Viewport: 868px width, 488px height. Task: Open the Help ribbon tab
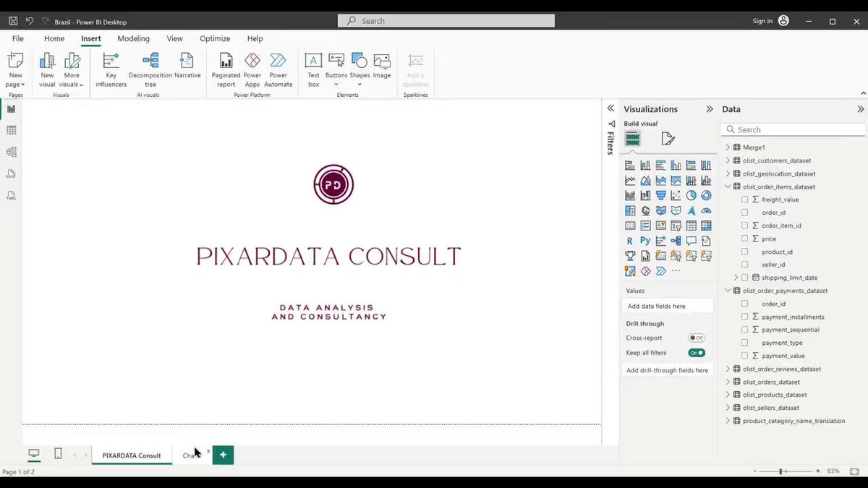[x=255, y=38]
